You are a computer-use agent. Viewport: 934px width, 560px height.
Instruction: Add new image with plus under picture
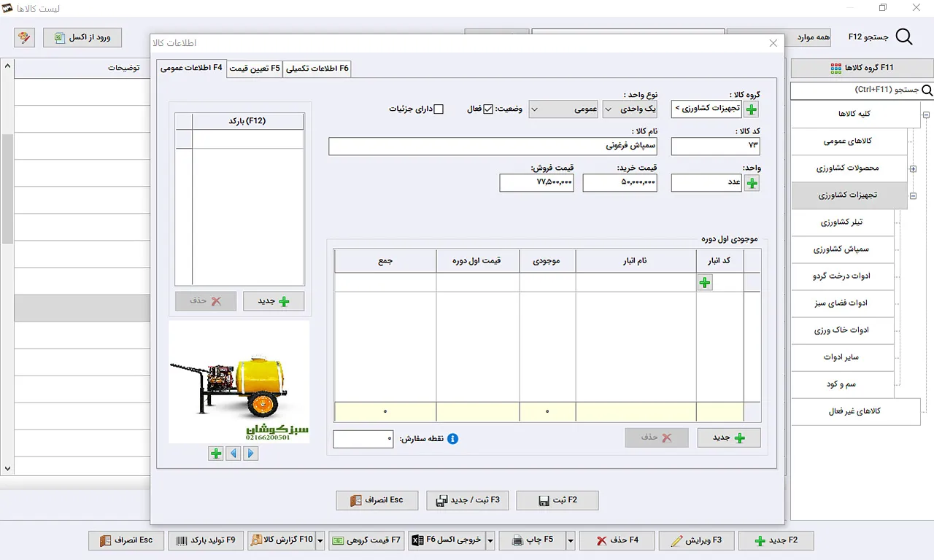pos(216,454)
